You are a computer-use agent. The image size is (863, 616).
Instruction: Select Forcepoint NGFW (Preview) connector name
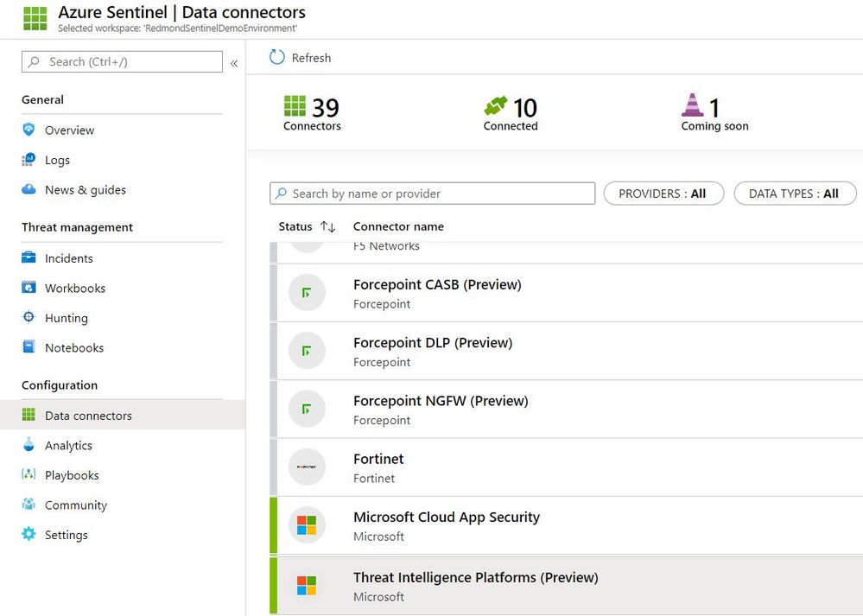(441, 401)
